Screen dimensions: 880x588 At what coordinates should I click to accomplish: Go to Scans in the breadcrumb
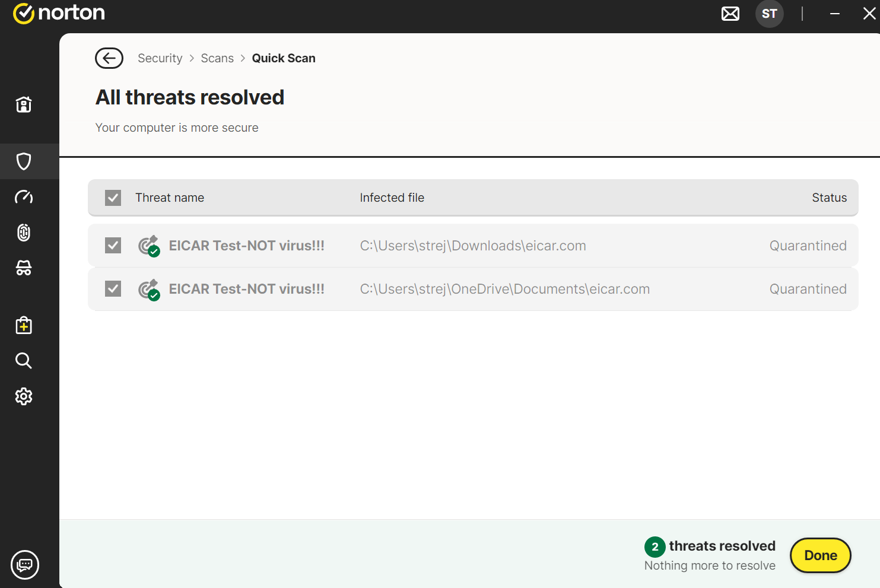(217, 58)
